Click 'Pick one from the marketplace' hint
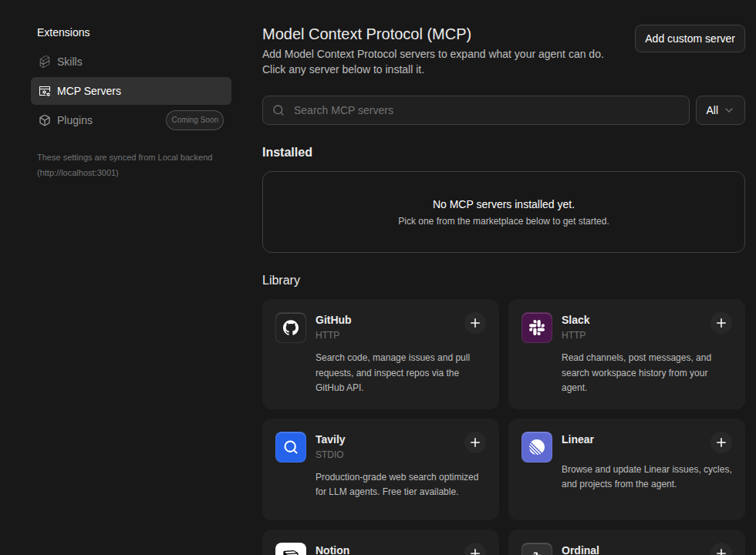756x555 pixels. [x=503, y=221]
